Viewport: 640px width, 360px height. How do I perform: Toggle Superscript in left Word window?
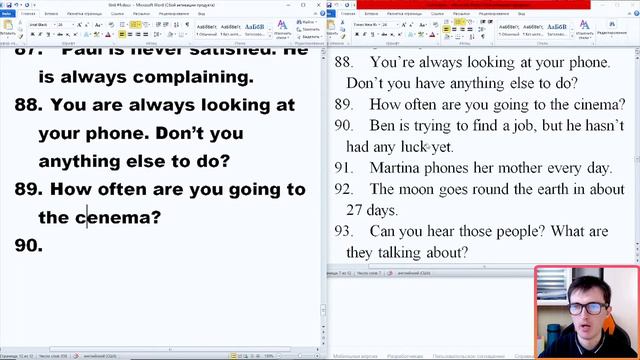click(76, 34)
